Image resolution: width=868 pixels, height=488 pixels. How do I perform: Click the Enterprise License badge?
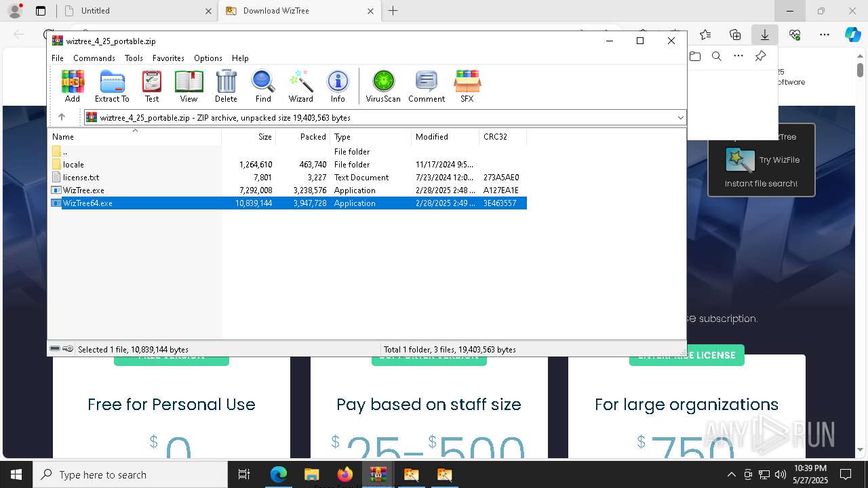click(687, 355)
